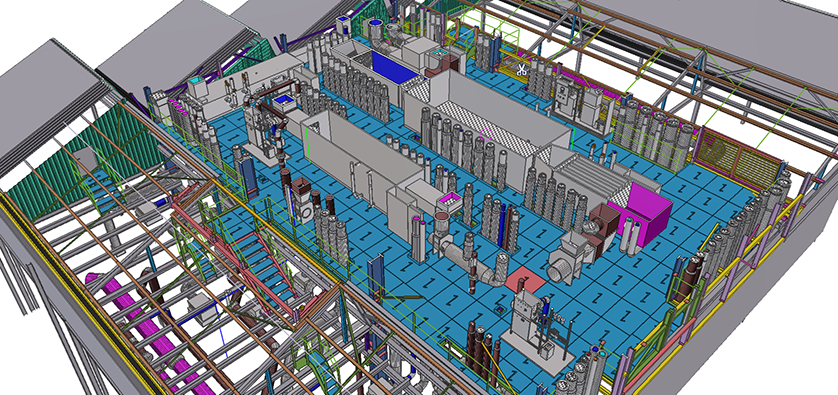
Task: Click the white scissors cursor icon
Action: pyautogui.click(x=521, y=68)
